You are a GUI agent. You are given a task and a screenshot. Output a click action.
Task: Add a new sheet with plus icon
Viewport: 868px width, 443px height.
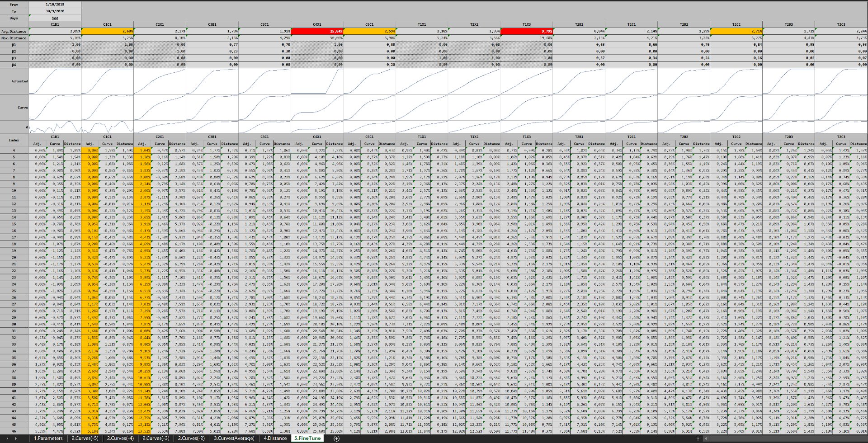336,438
